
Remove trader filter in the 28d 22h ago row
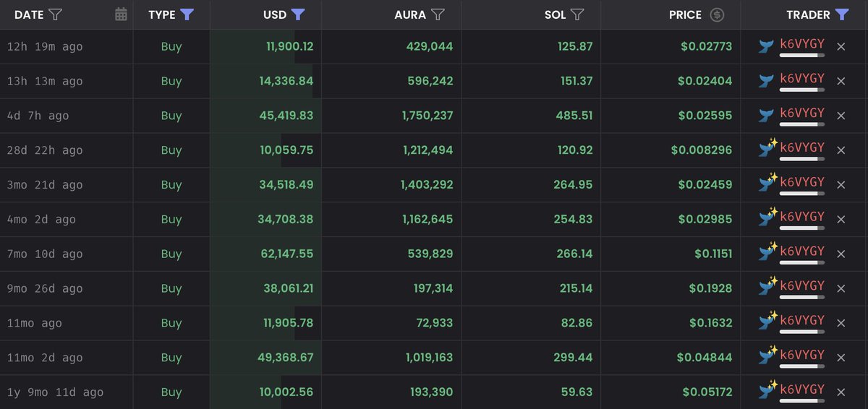pyautogui.click(x=841, y=150)
